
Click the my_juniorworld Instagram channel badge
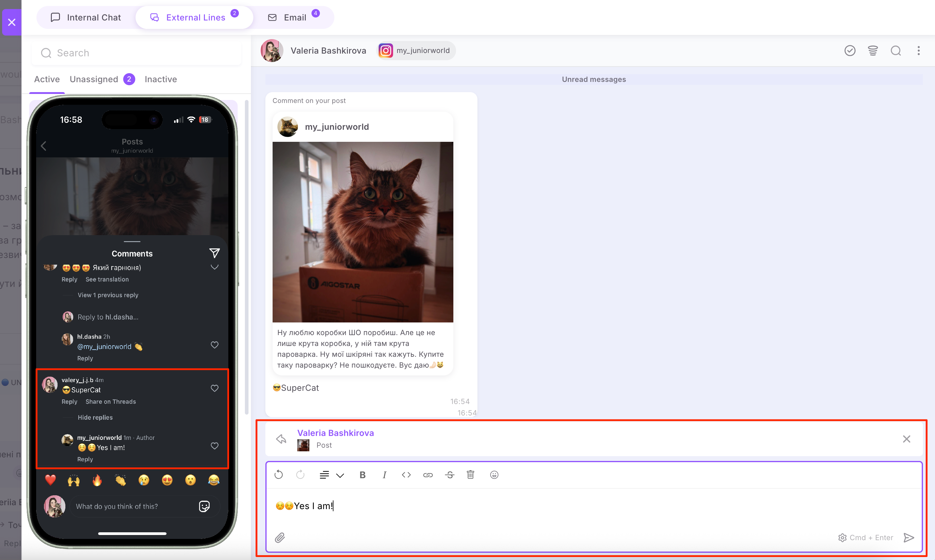(416, 51)
